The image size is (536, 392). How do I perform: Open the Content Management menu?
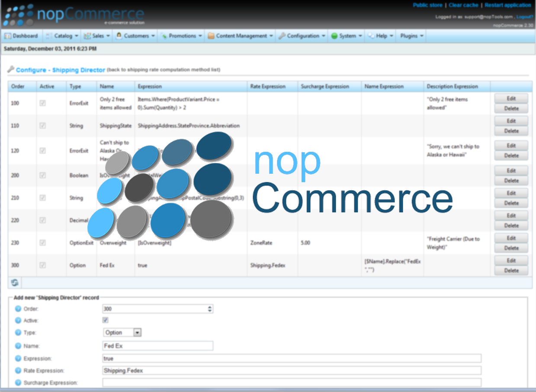[241, 36]
